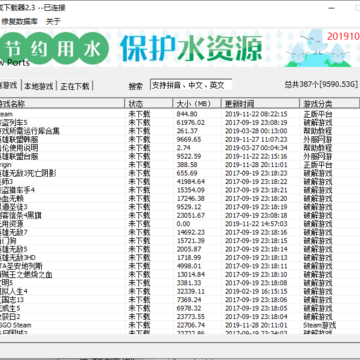Screen dimensions: 360x360
Task: Open the 关于 menu
Action: [53, 22]
